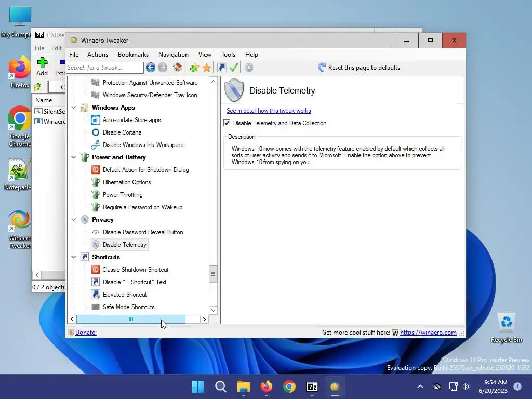The image size is (532, 399).
Task: Open File menu in 7-Zip window
Action: [x=39, y=48]
